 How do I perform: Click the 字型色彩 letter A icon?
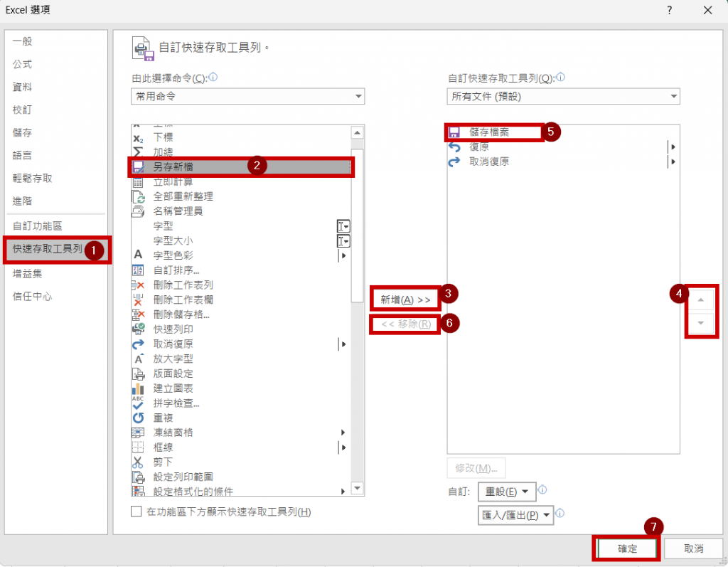click(x=138, y=255)
